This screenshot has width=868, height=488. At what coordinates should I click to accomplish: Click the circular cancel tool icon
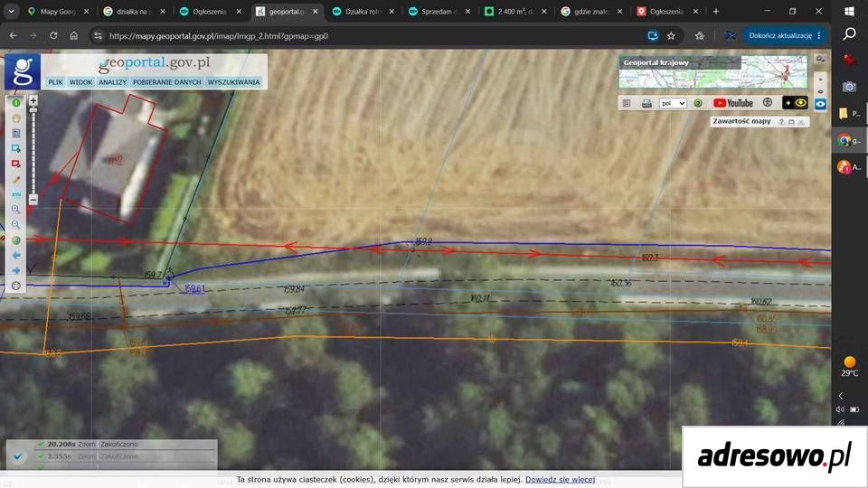(16, 286)
